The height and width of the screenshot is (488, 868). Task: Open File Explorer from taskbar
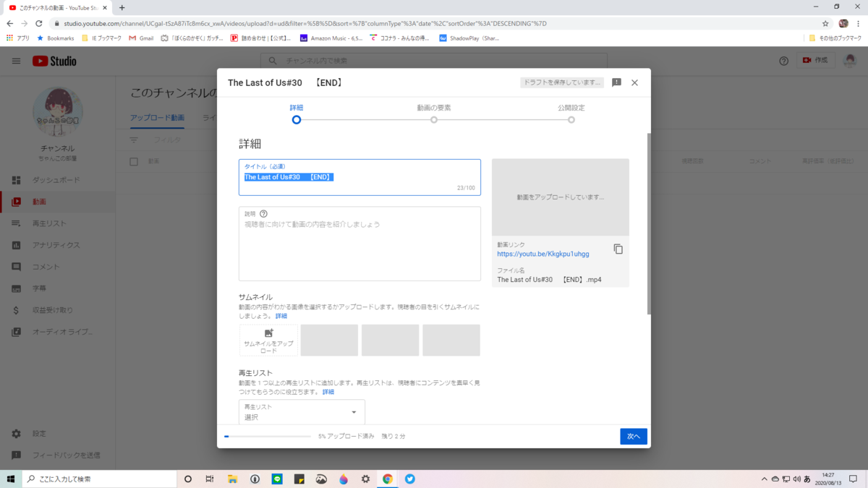tap(232, 479)
